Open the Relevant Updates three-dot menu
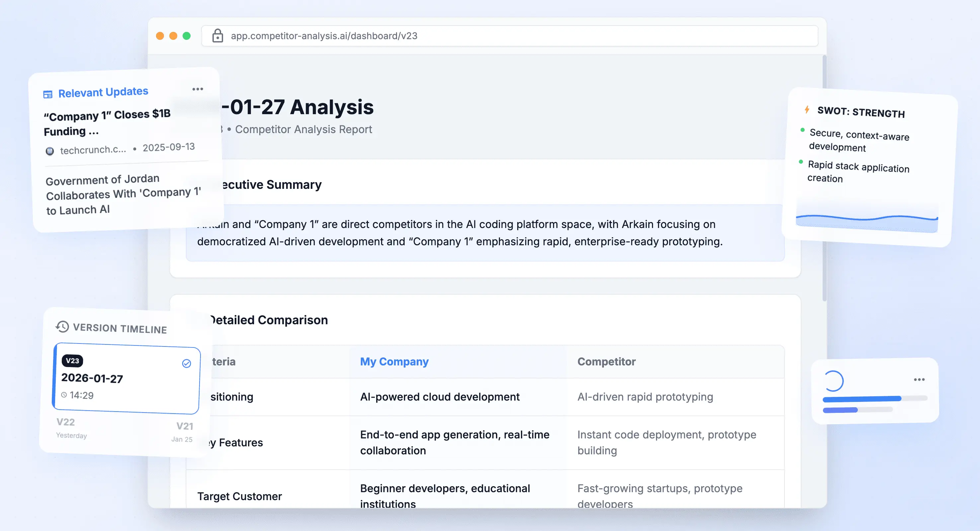The image size is (980, 531). (x=198, y=89)
